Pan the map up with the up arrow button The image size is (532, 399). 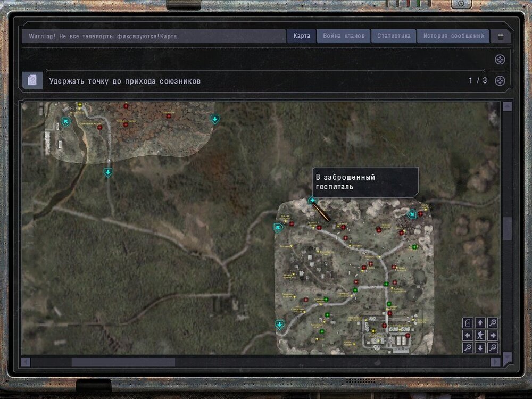(x=480, y=323)
